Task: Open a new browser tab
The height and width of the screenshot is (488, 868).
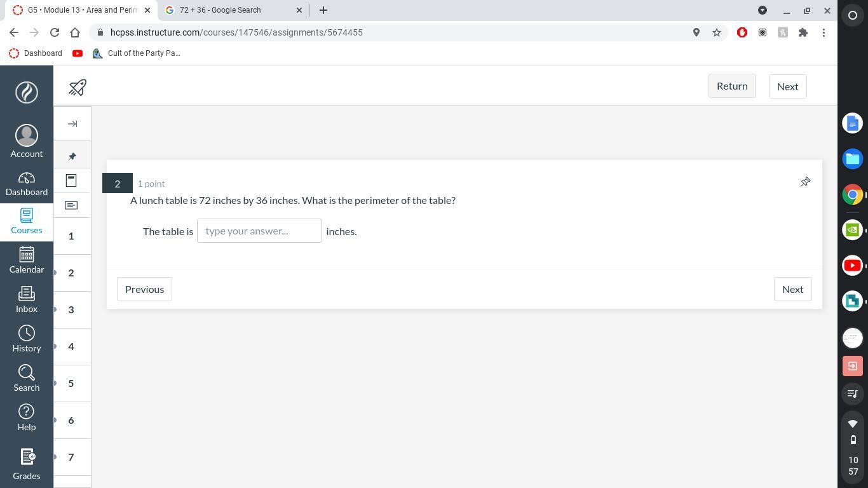Action: click(x=323, y=10)
